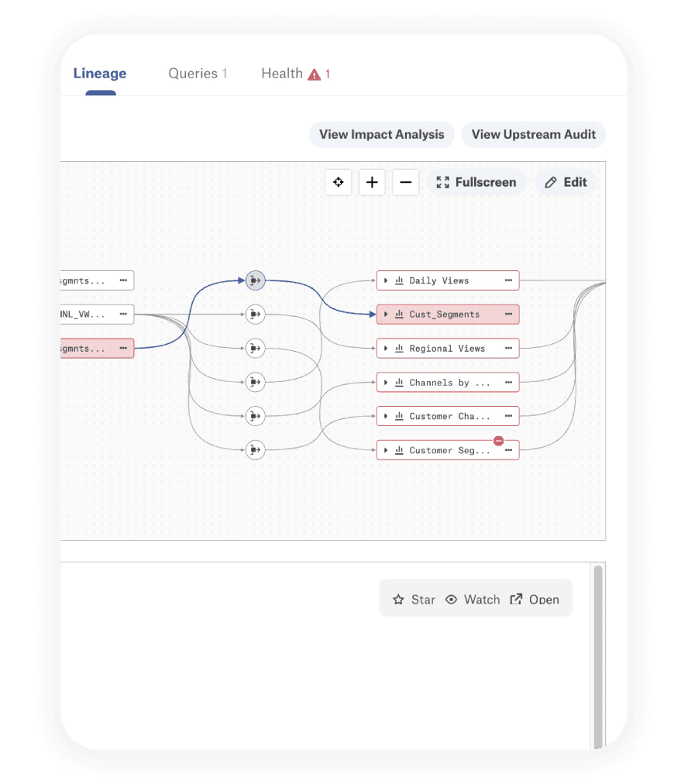The width and height of the screenshot is (688, 784).
Task: Select the recenter canvas icon on the lineage toolbar
Action: (338, 182)
